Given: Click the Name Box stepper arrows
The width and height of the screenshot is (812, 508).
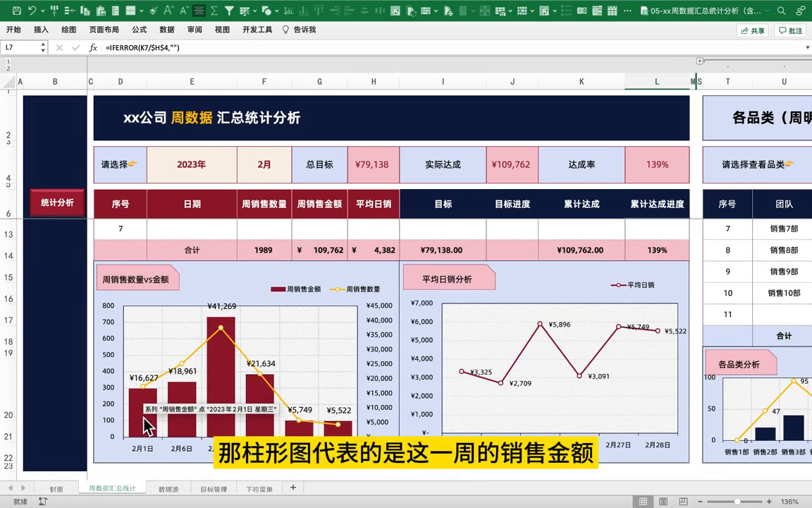Looking at the screenshot, I should click(43, 47).
